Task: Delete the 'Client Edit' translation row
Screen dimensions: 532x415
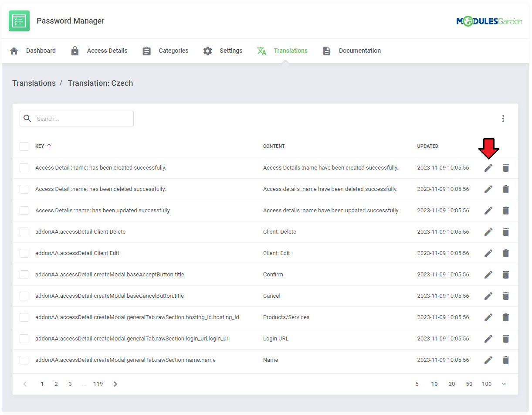Action: tap(505, 253)
